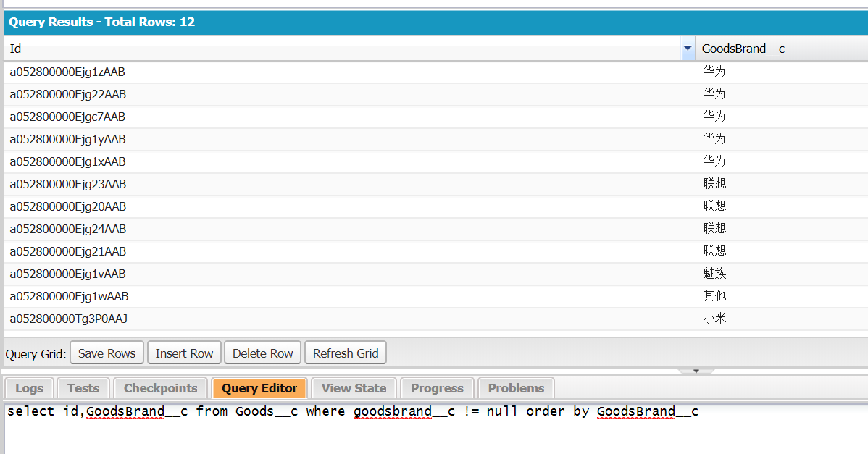868x454 pixels.
Task: Collapse the results panel using the splitter arrow
Action: [696, 371]
